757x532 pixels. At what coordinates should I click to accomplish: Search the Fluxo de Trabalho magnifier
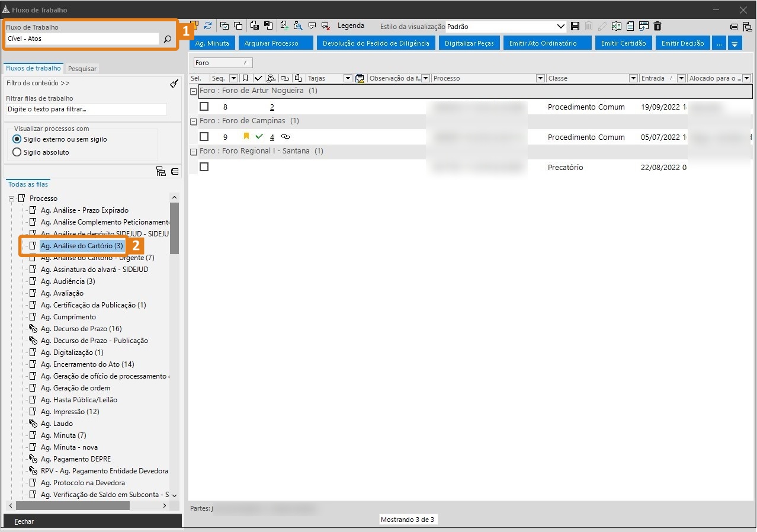coord(168,39)
